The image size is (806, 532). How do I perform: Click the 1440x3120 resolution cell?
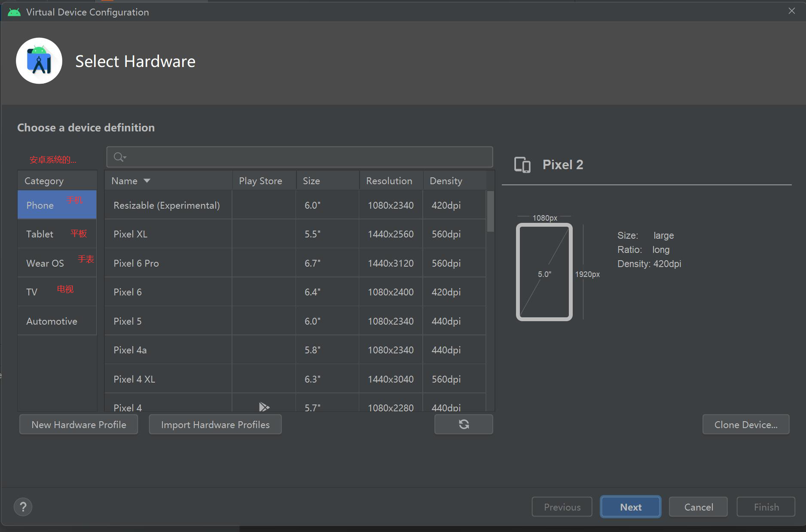[391, 263]
